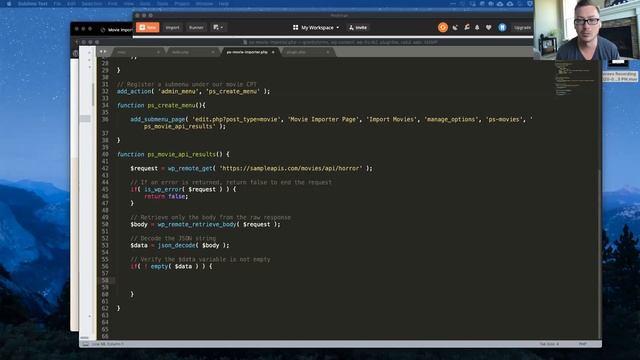Screen dimensions: 640x360
Task: Click the Apple menu icon
Action: pos(9,4)
